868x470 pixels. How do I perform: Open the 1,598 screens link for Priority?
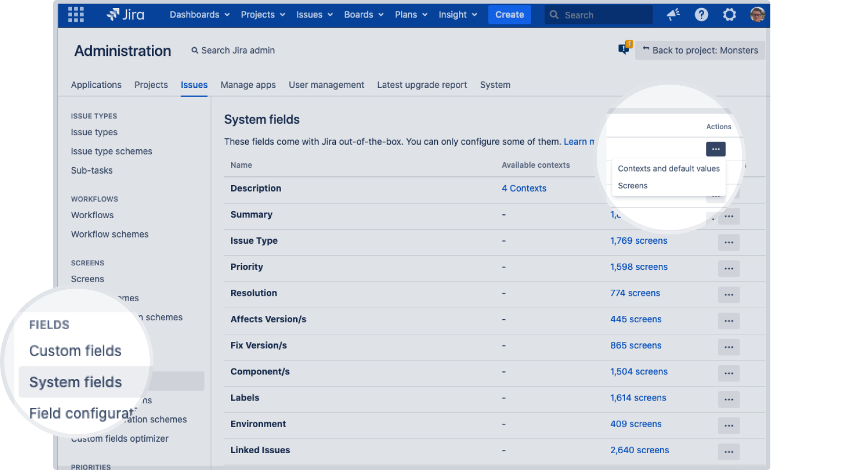[x=639, y=267]
